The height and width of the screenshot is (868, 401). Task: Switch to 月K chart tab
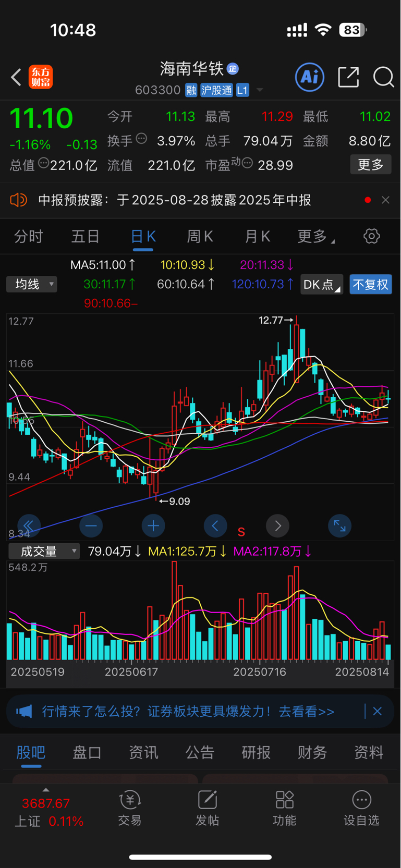click(x=257, y=237)
